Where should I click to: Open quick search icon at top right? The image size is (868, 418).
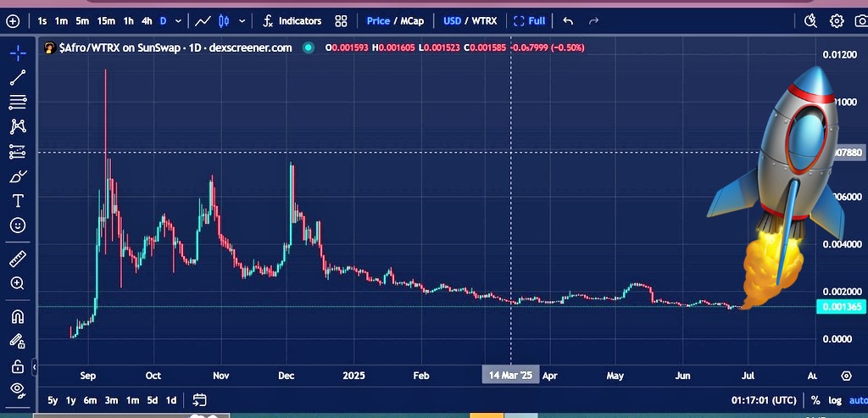pyautogui.click(x=810, y=21)
